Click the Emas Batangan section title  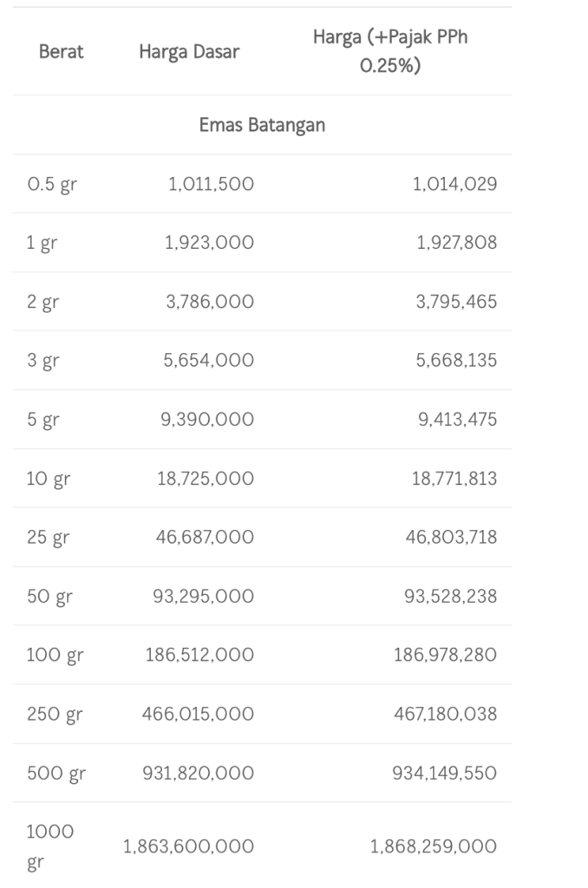pyautogui.click(x=262, y=125)
